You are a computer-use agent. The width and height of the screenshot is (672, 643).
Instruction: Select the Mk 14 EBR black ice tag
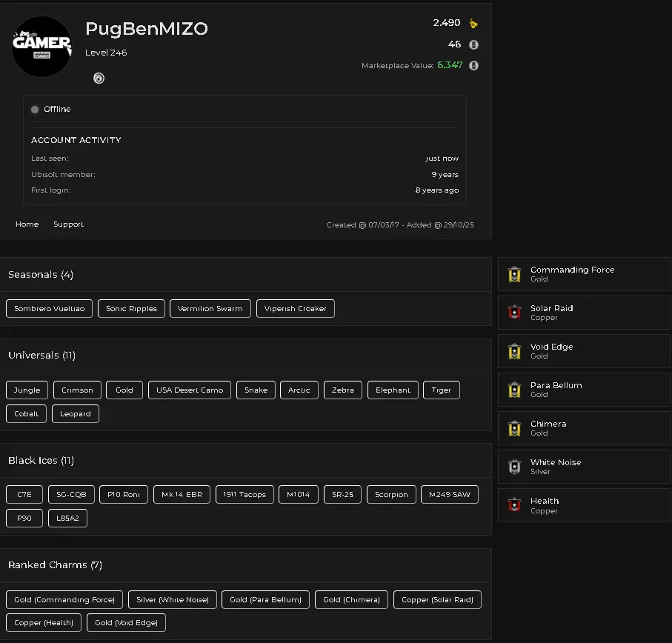click(x=182, y=495)
